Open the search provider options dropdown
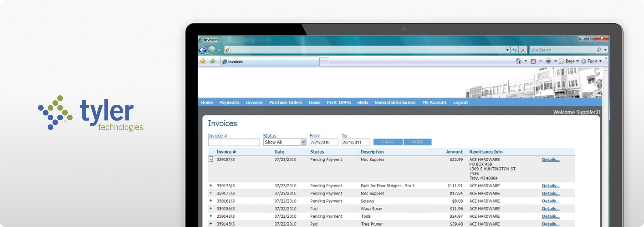The width and height of the screenshot is (644, 227). pos(605,50)
